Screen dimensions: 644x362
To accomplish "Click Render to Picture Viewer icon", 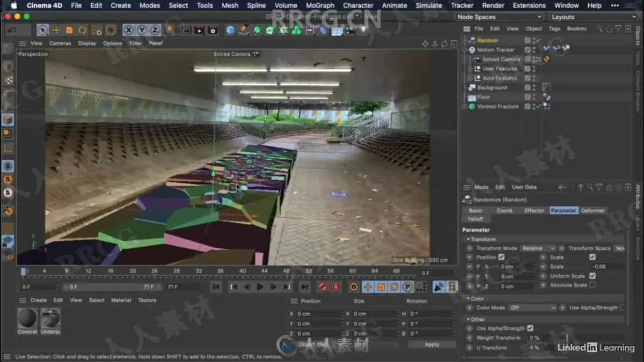I will [199, 30].
